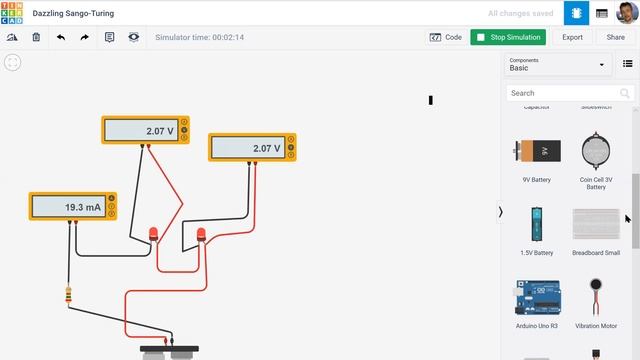Select the right red LED
The image size is (640, 360).
[201, 236]
